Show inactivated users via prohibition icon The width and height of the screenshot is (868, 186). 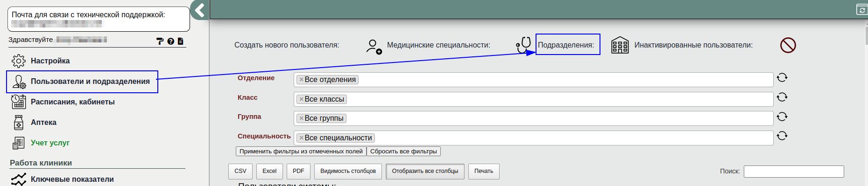click(788, 45)
